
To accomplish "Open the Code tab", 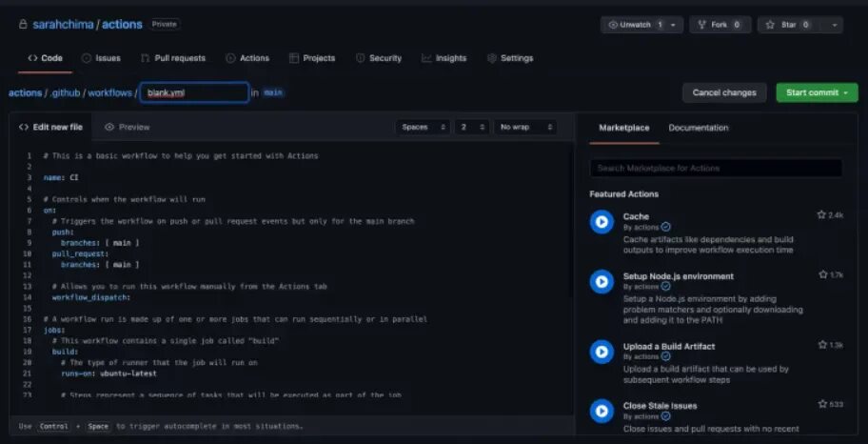I will 45,58.
